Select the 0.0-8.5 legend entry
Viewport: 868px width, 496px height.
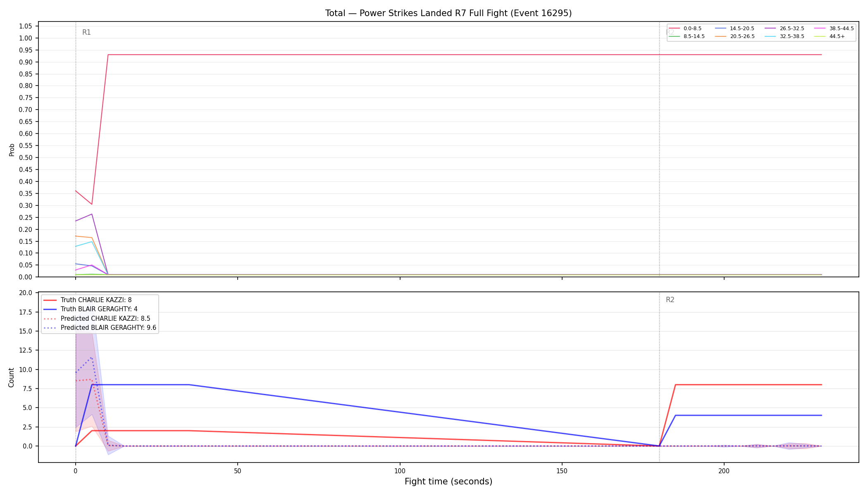[685, 29]
